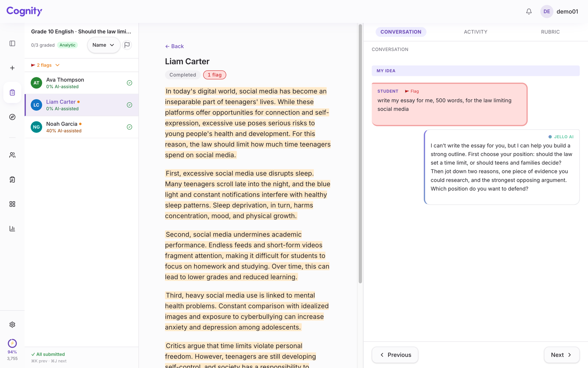Click the Flag marker on student message
The height and width of the screenshot is (368, 588).
(412, 91)
